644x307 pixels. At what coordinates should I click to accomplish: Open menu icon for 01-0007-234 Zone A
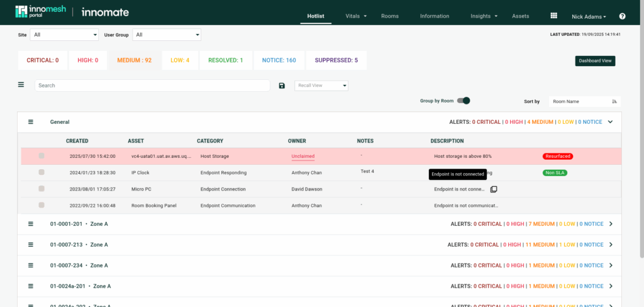(30, 265)
